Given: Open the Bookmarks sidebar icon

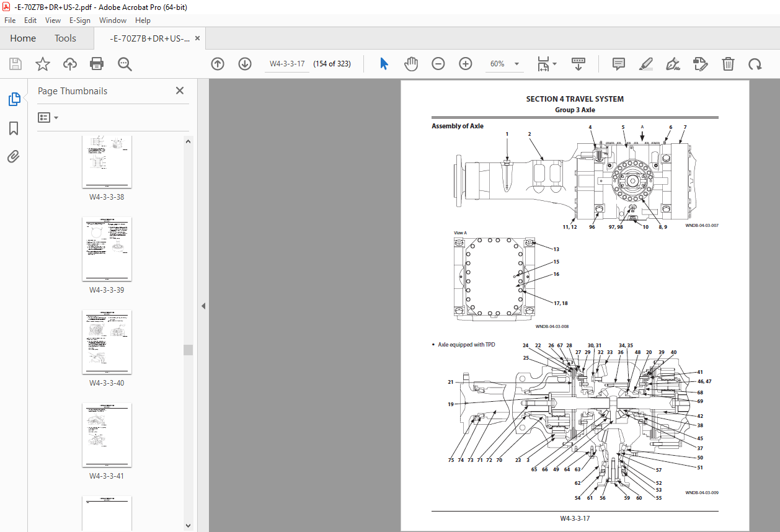Looking at the screenshot, I should tap(14, 128).
